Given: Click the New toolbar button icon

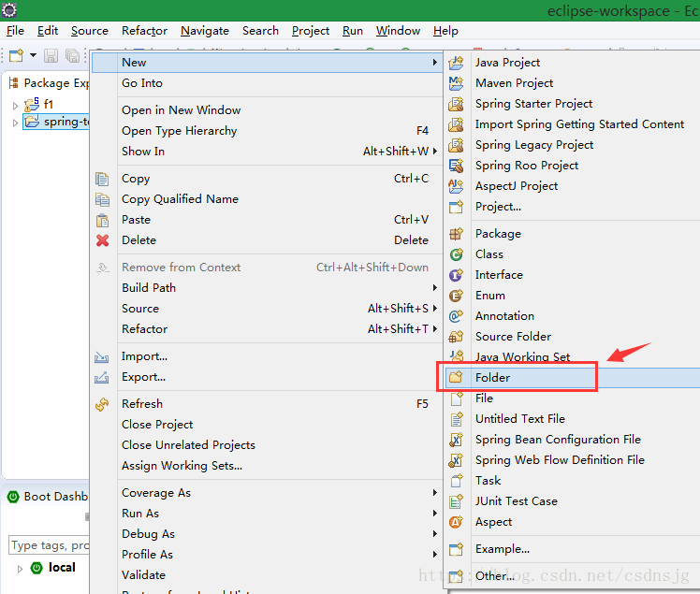Looking at the screenshot, I should 17,55.
